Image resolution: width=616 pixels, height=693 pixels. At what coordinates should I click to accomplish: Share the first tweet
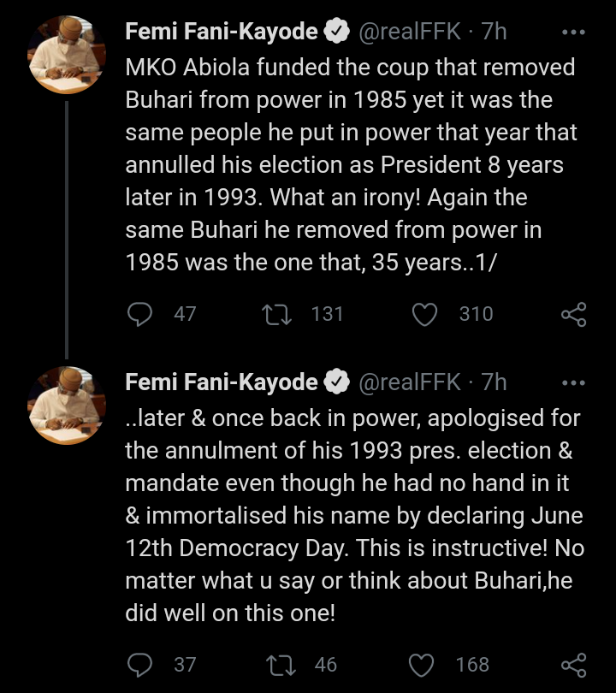pyautogui.click(x=573, y=315)
